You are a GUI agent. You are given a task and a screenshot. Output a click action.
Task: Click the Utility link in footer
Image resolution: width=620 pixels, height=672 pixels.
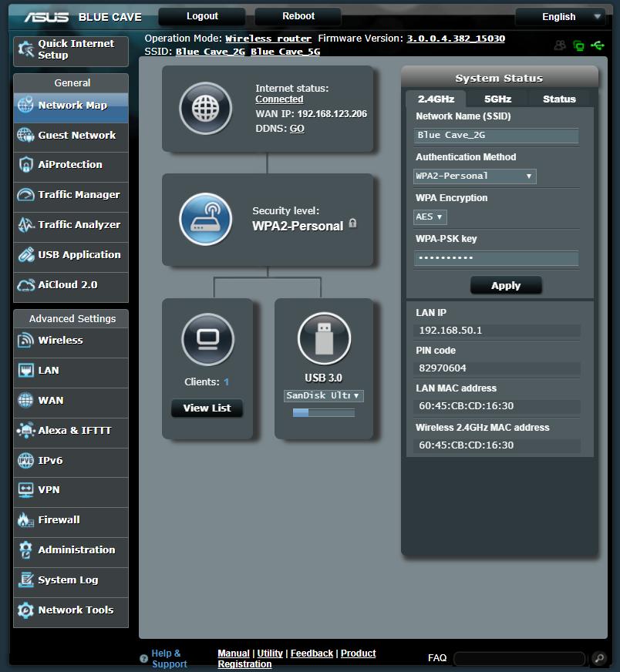270,654
